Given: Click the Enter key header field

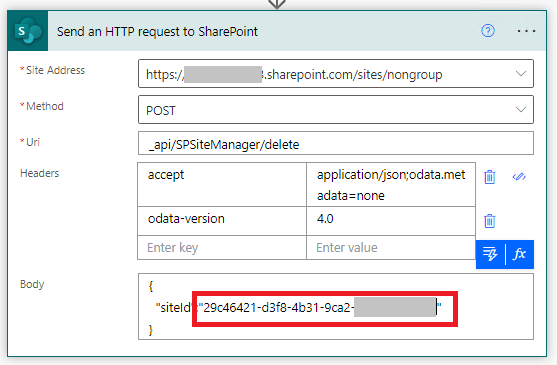Looking at the screenshot, I should [x=222, y=247].
